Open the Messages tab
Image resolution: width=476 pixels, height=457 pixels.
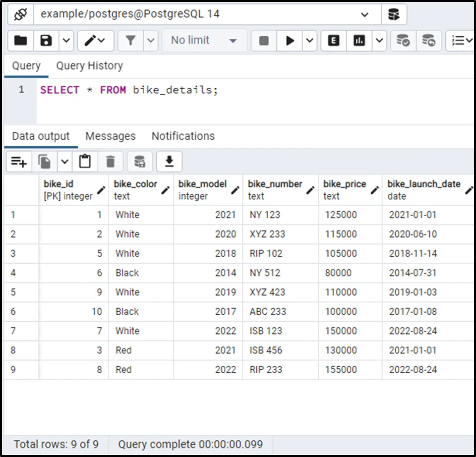110,136
